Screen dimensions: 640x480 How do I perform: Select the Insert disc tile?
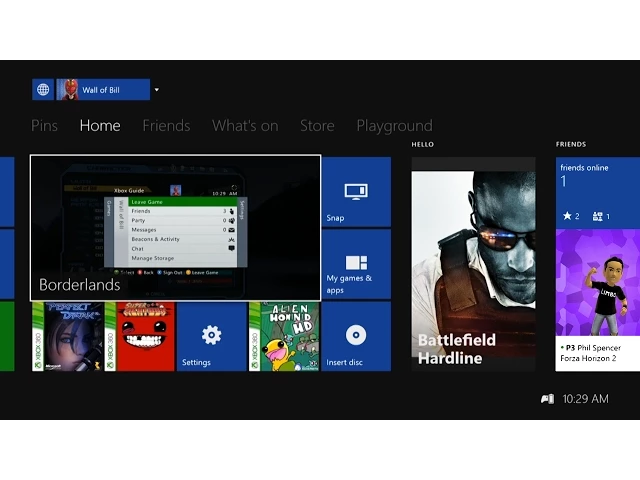356,336
